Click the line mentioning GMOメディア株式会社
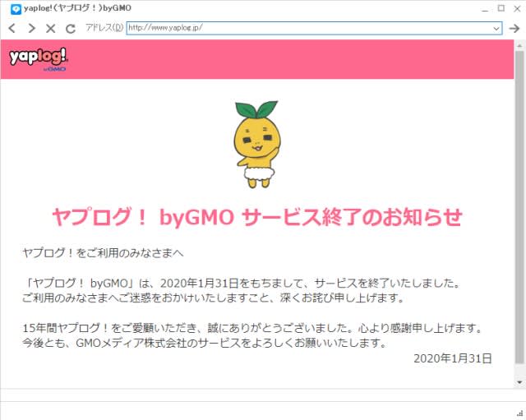The image size is (526, 420). (205, 343)
